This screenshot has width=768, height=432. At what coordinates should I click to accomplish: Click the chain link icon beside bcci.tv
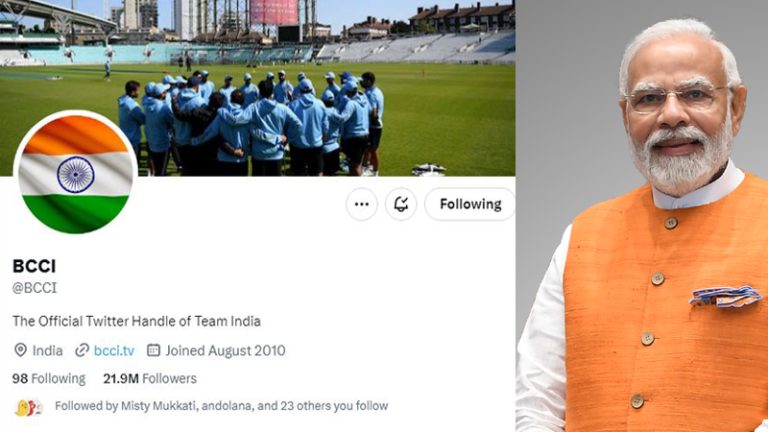tap(82, 350)
